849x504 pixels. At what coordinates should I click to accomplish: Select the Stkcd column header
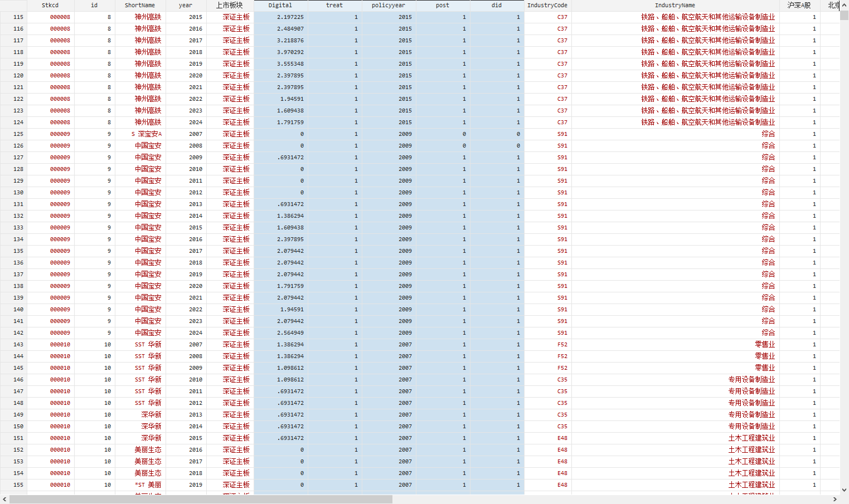coord(50,5)
